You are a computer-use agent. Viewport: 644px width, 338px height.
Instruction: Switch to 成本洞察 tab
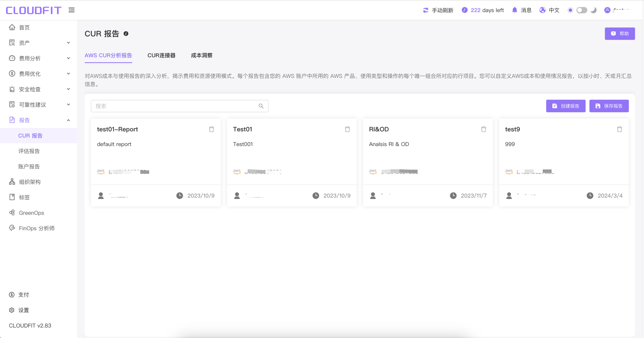202,55
